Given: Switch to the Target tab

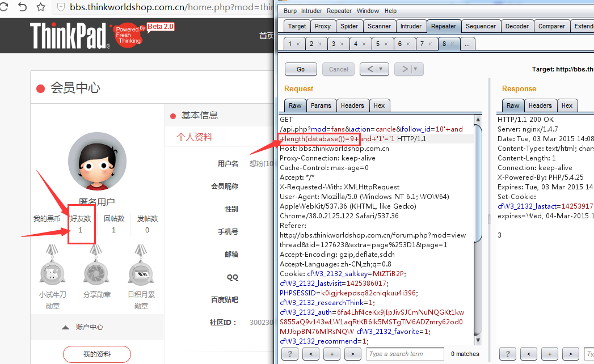Looking at the screenshot, I should coord(297,26).
